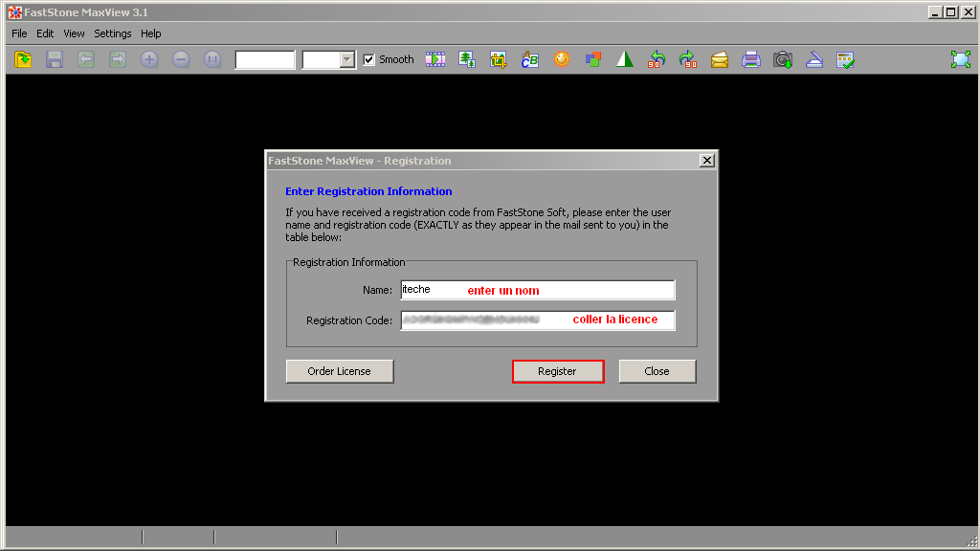
Task: Open the File menu
Action: (19, 33)
